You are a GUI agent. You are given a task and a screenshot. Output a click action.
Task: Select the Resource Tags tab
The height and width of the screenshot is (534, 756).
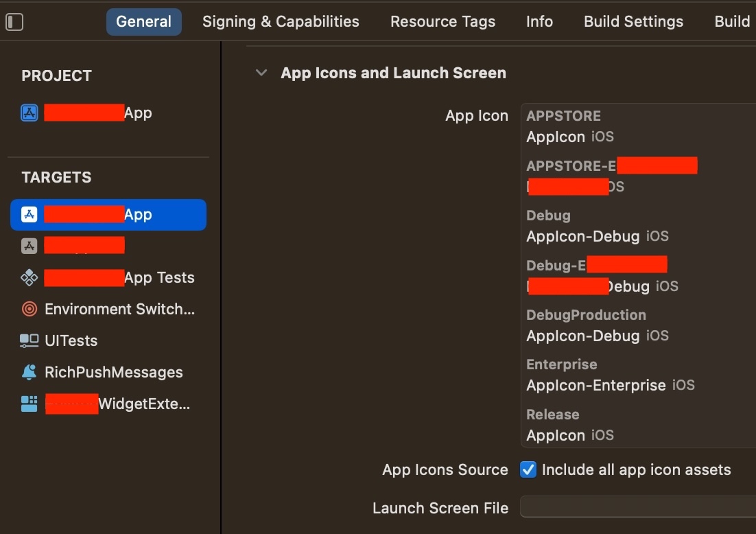tap(442, 22)
